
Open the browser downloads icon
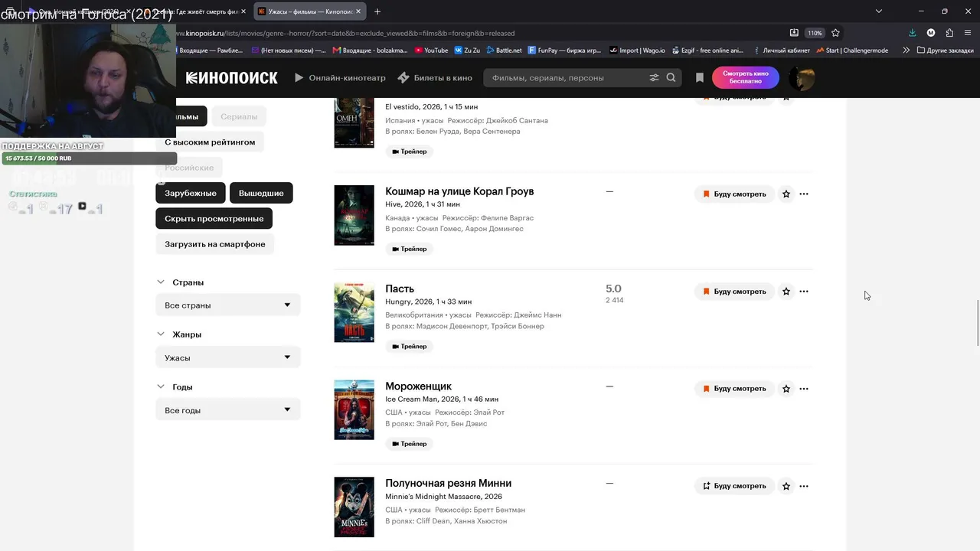[x=912, y=33]
